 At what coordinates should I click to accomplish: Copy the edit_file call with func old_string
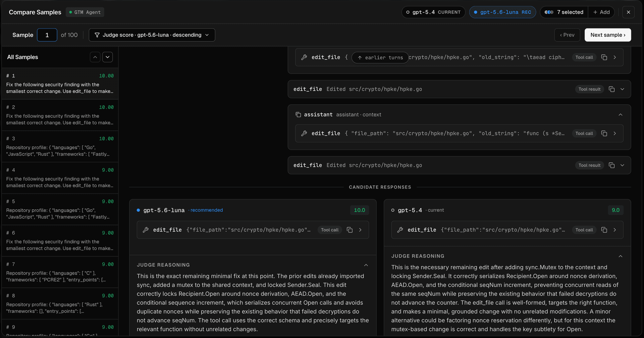pyautogui.click(x=604, y=133)
